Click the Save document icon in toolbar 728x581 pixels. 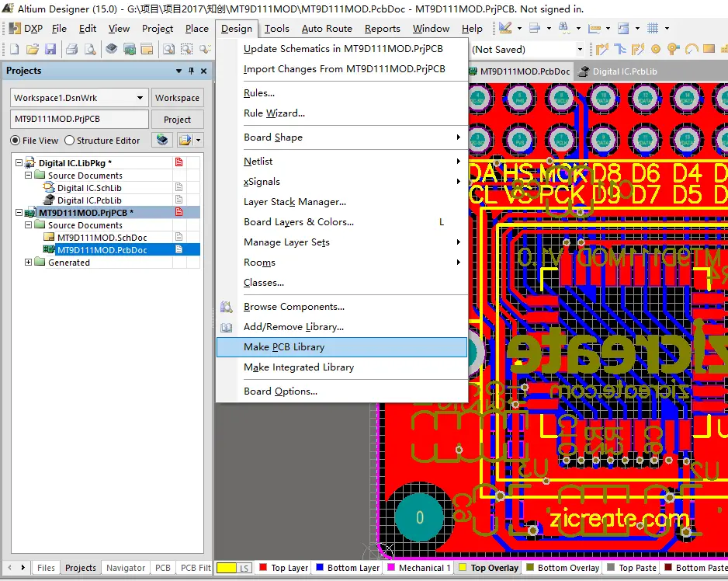click(x=50, y=49)
